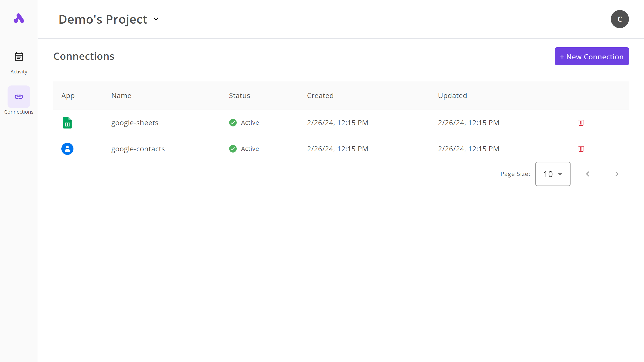Open the google-sheets connection name
Screen dimensions: 644x362
[135, 123]
